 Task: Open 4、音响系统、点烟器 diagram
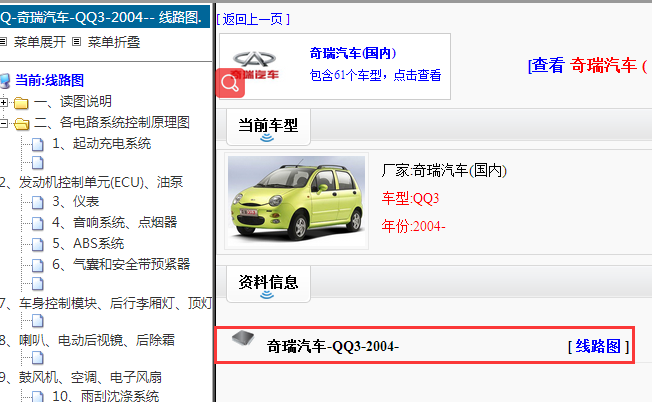[x=115, y=222]
